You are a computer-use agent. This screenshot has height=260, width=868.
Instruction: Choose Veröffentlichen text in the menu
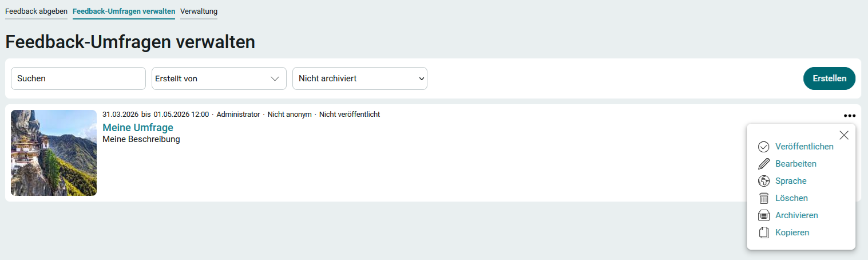pos(804,147)
